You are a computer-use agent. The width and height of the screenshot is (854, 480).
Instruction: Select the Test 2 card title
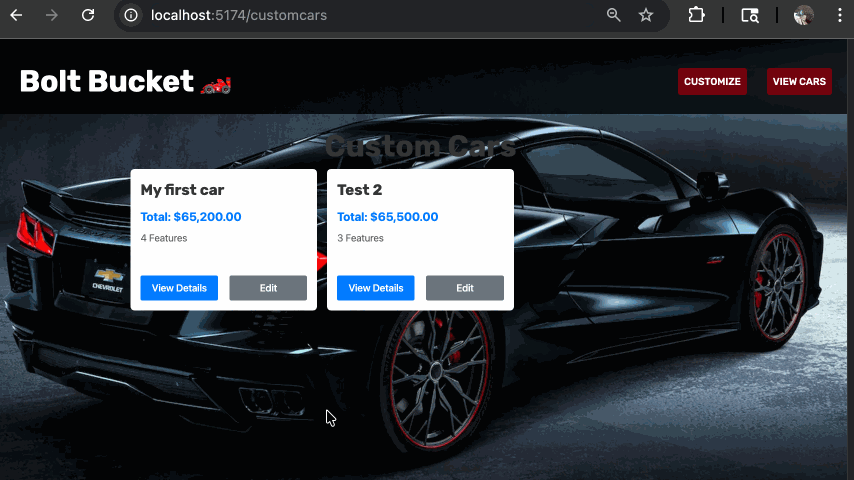[359, 190]
